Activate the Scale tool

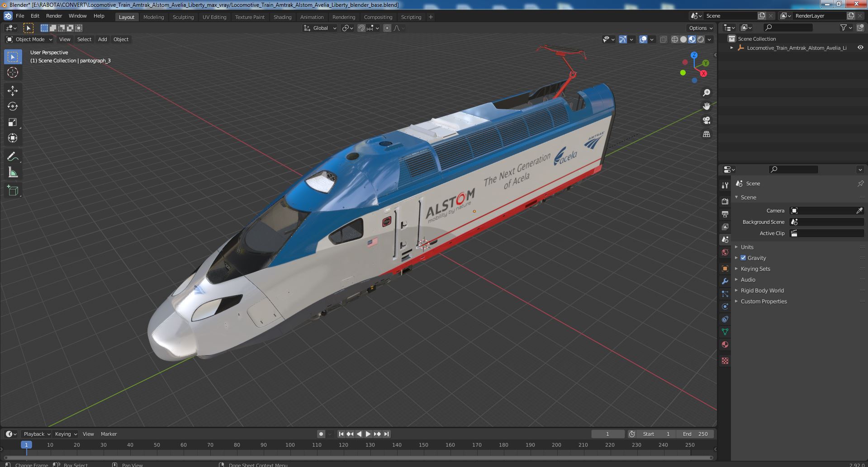(13, 122)
